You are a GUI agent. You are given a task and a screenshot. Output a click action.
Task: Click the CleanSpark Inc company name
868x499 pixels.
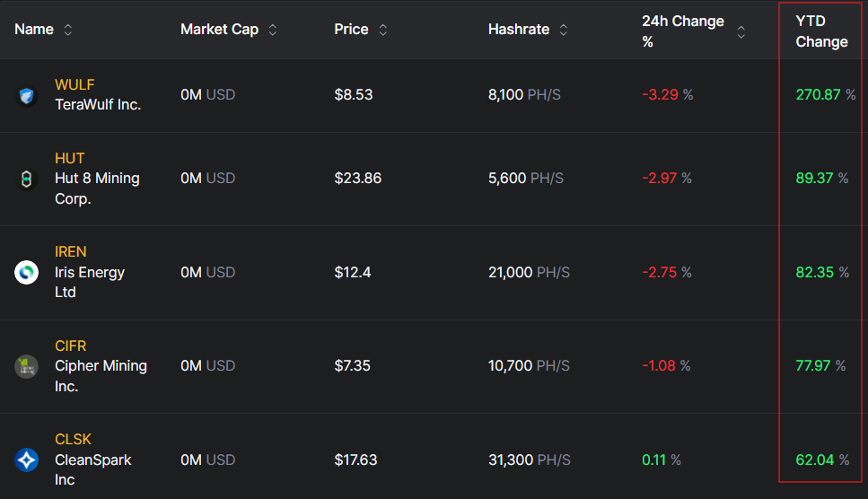click(x=92, y=469)
